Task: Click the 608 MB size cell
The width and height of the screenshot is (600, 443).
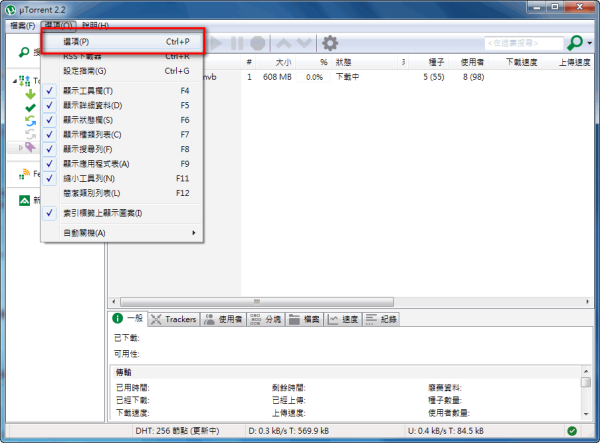Action: [x=277, y=77]
